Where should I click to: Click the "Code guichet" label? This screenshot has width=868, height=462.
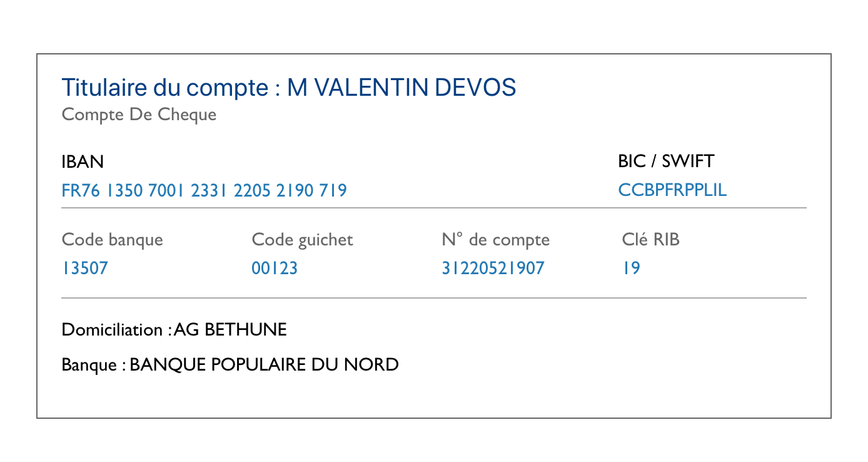[x=302, y=240]
